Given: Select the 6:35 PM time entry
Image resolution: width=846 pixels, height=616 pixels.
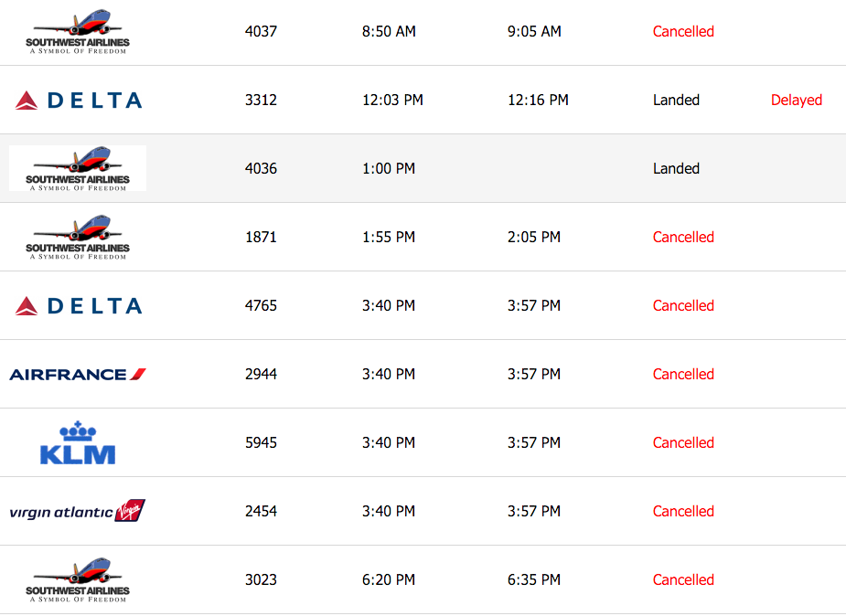Looking at the screenshot, I should (534, 579).
